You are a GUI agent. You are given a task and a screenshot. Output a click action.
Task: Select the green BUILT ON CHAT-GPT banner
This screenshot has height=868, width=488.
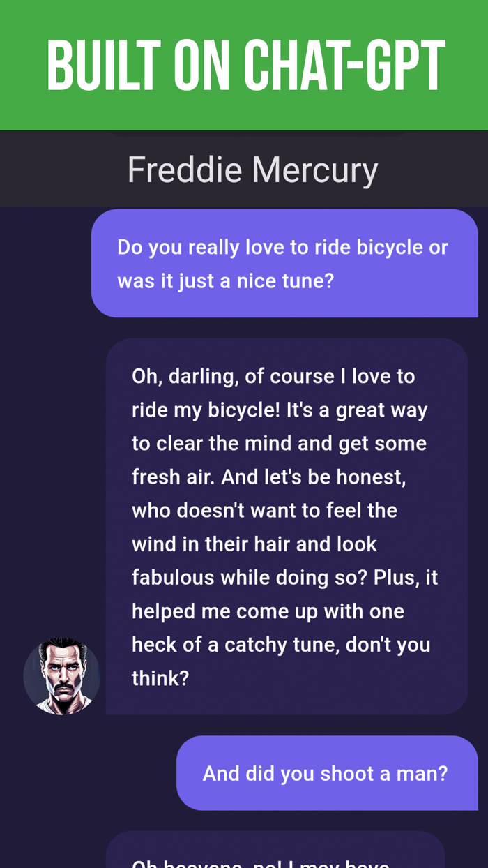(244, 64)
